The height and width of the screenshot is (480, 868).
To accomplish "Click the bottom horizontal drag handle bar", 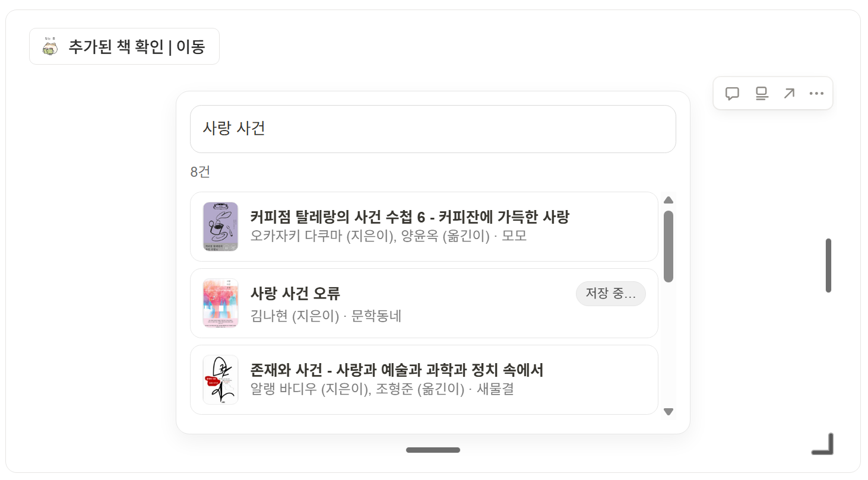I will coord(433,450).
